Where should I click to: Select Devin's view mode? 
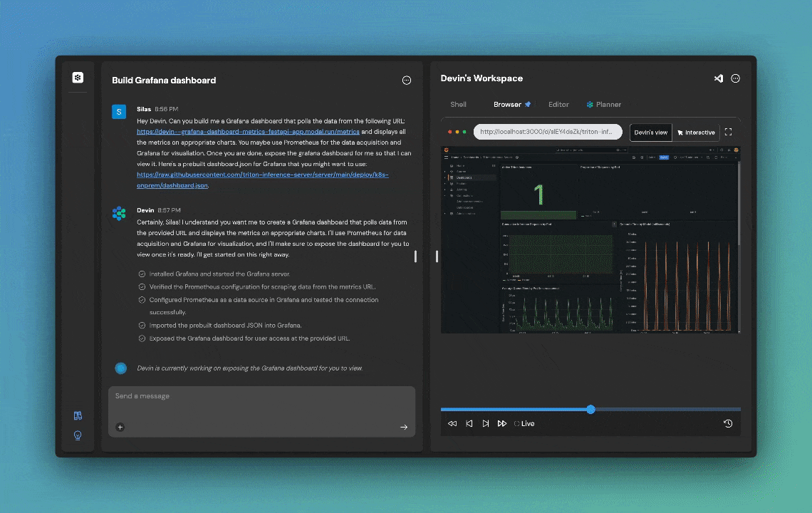pyautogui.click(x=651, y=132)
